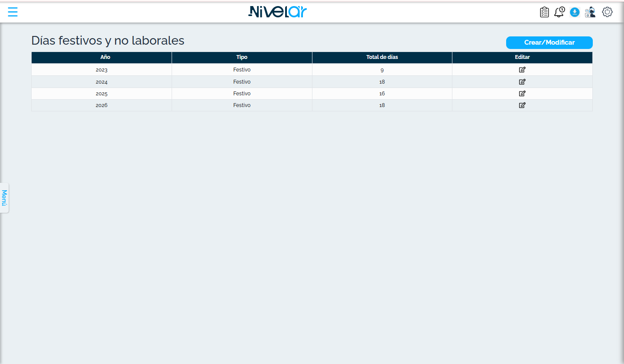Click the blue download icon
Image resolution: width=624 pixels, height=364 pixels.
(x=575, y=12)
